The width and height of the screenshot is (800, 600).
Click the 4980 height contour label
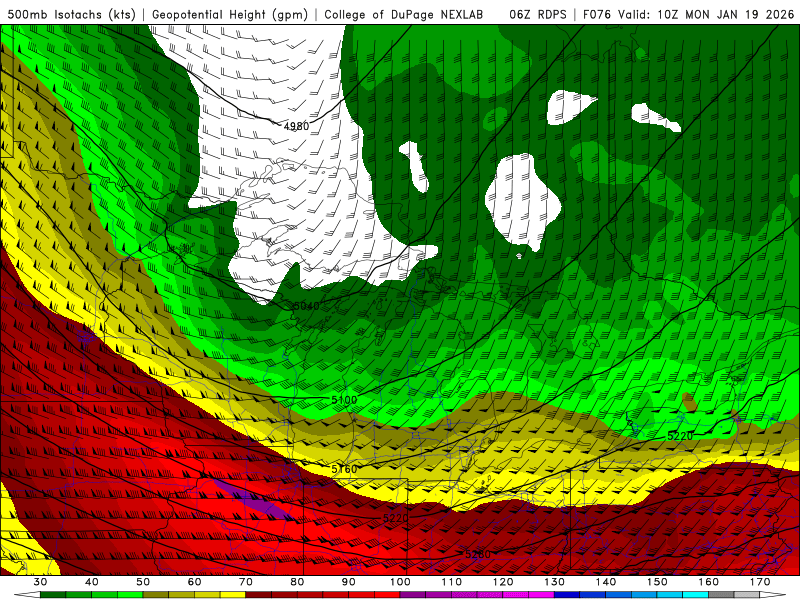tap(296, 126)
